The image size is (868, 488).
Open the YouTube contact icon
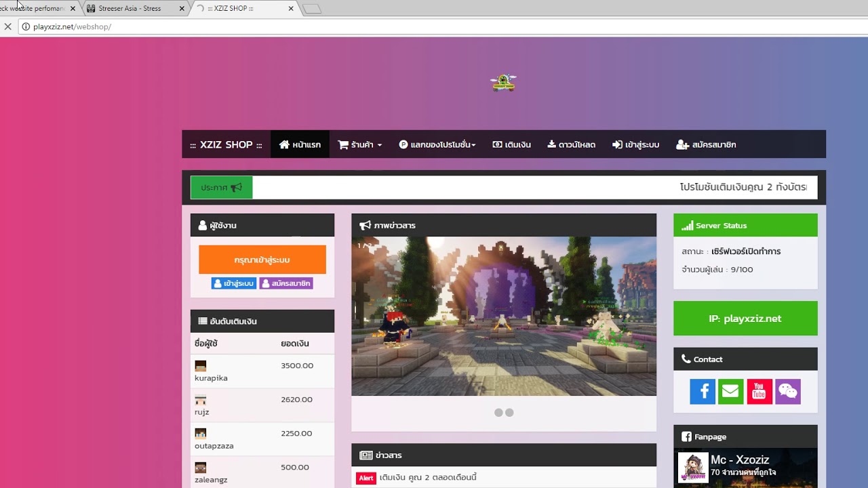coord(759,392)
